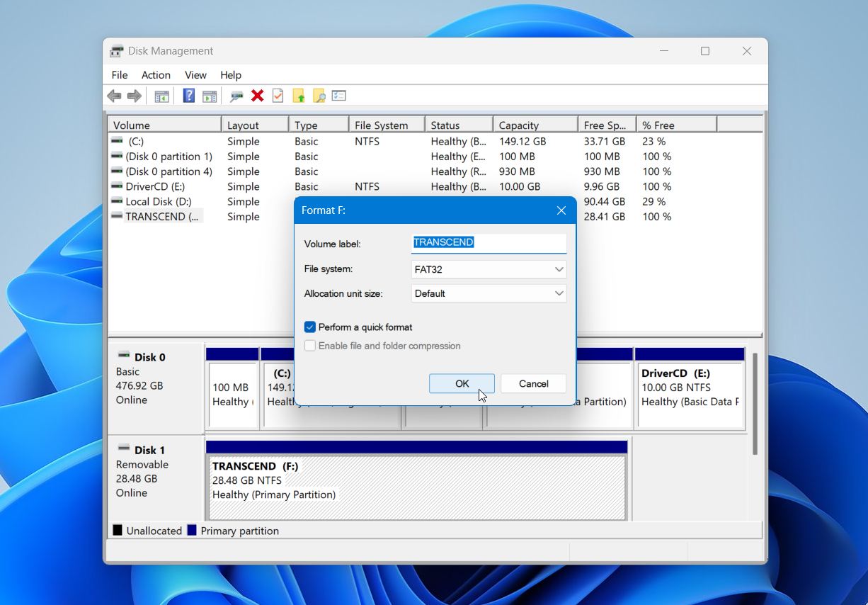Screen dimensions: 868x605
Task: Click the vertical scrollbar in disk pane
Action: (x=755, y=404)
